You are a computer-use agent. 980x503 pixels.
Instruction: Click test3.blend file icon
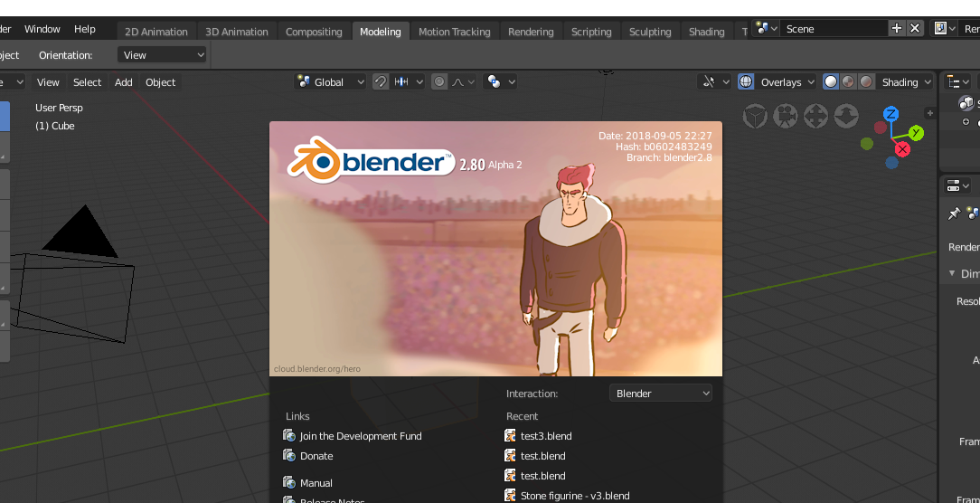pos(510,435)
